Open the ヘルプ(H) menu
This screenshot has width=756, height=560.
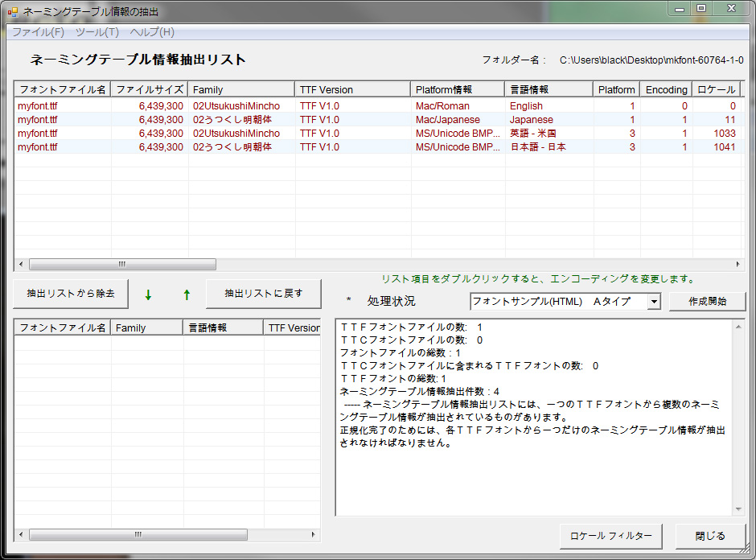click(152, 32)
